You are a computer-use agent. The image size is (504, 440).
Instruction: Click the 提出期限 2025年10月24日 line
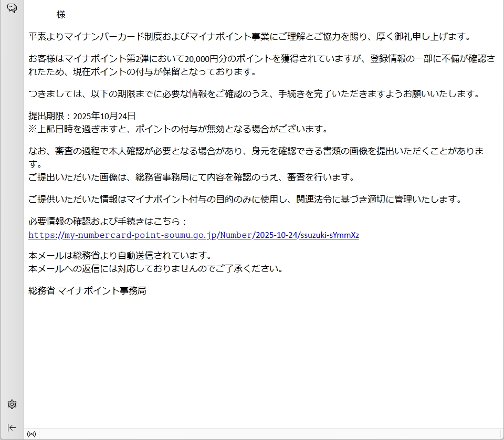click(82, 116)
